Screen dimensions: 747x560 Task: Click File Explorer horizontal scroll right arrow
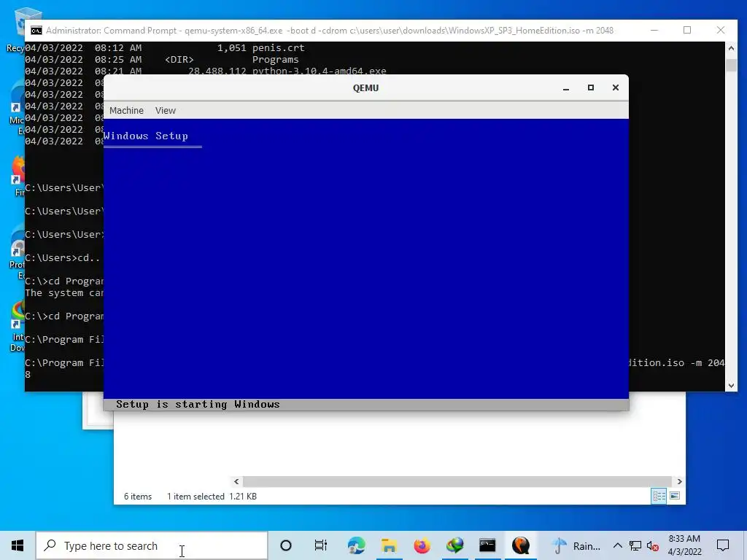click(679, 481)
